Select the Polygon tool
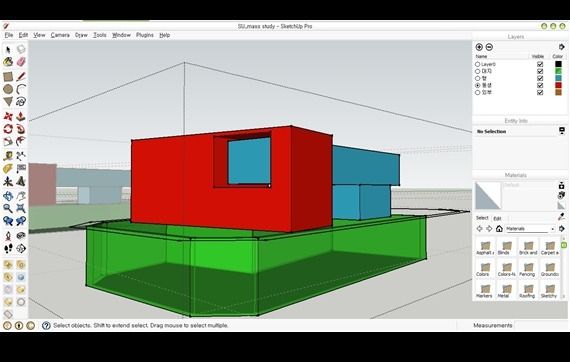Image resolution: width=570 pixels, height=362 pixels. 8,102
